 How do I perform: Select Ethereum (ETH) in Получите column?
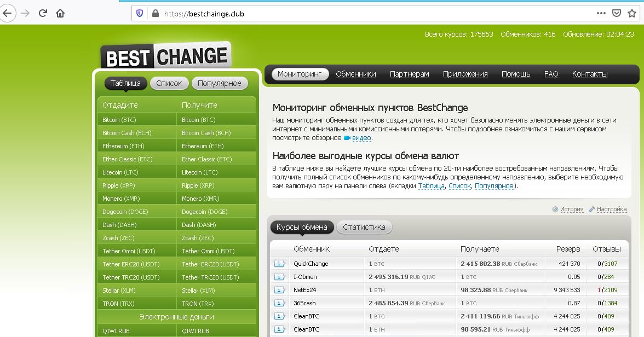(216, 146)
